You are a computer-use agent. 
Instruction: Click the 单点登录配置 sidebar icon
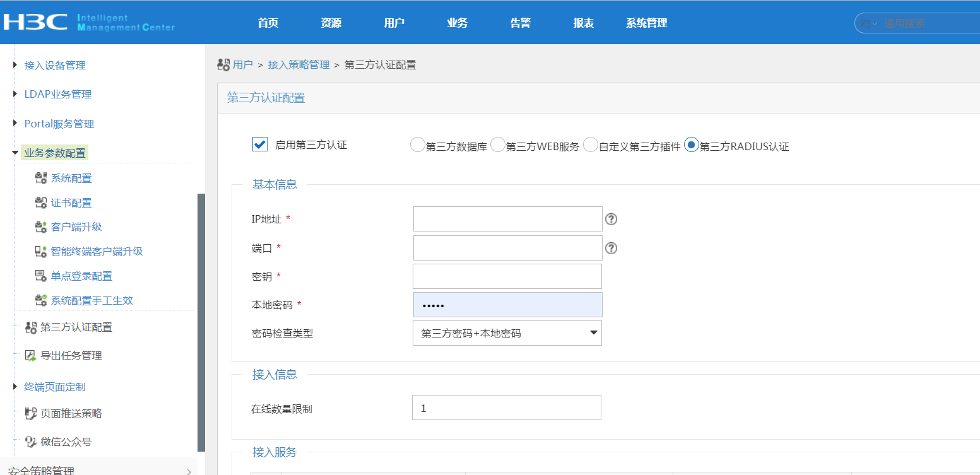pyautogui.click(x=41, y=276)
